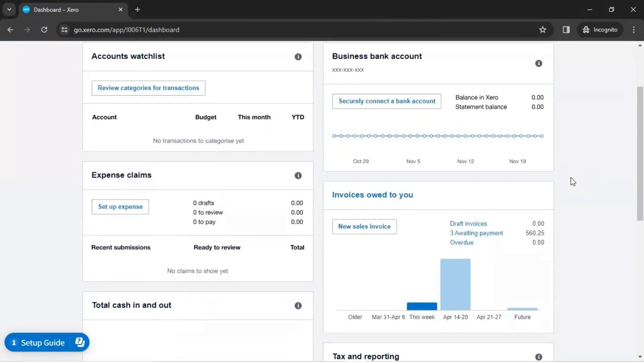Open the Chrome three-dot menu

(633, 30)
